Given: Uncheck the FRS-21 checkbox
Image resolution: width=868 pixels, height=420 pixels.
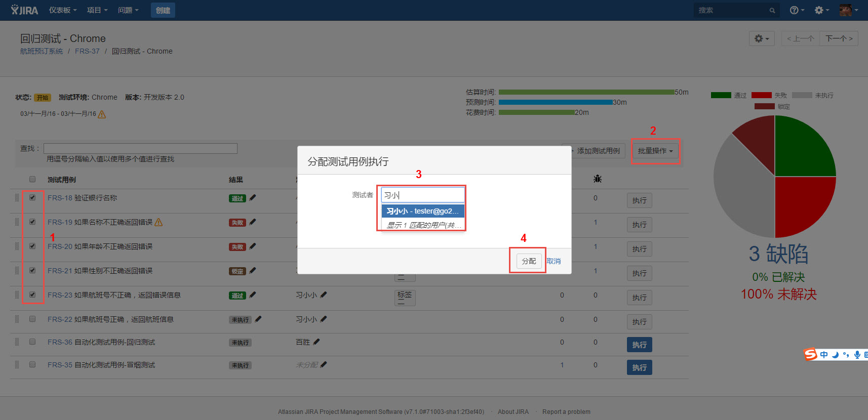Looking at the screenshot, I should click(x=32, y=270).
